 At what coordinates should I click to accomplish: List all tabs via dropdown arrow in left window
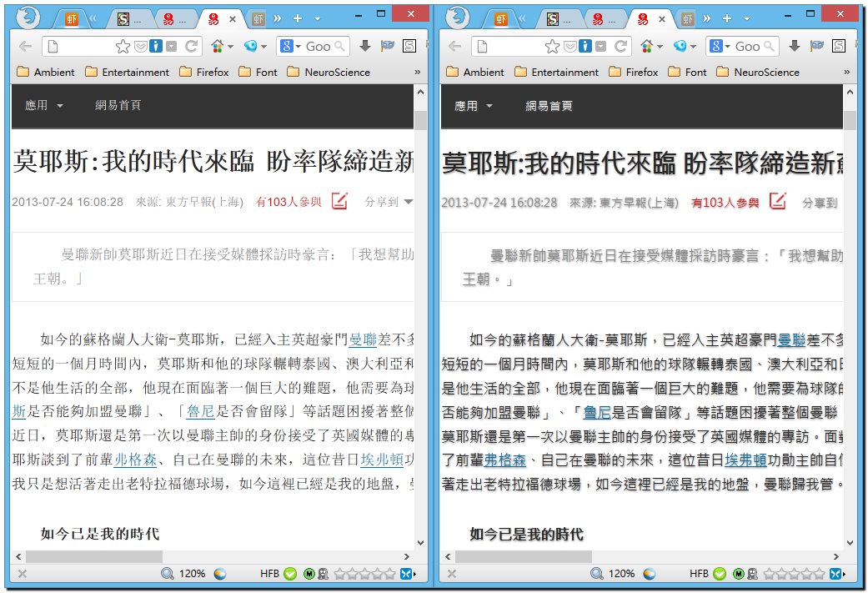pyautogui.click(x=318, y=19)
